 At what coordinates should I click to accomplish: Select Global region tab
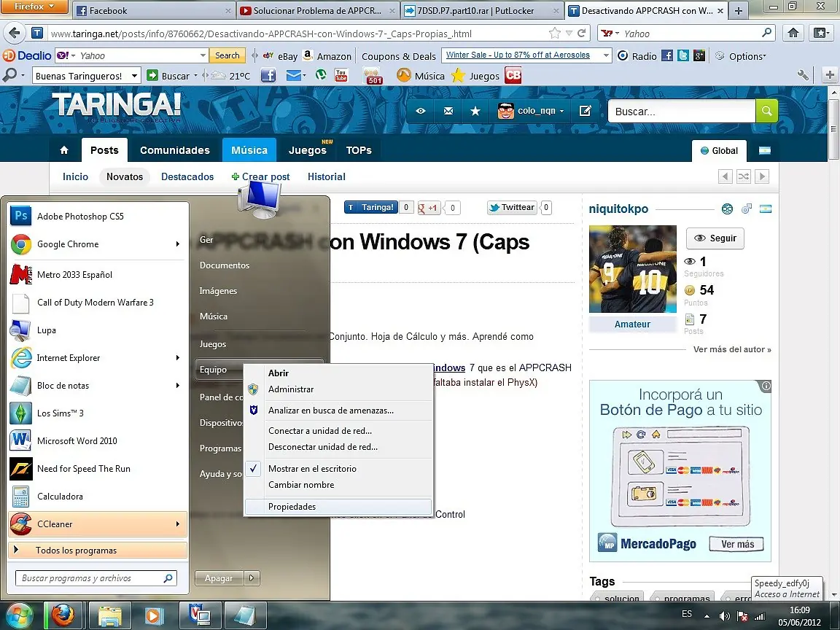[x=719, y=150]
